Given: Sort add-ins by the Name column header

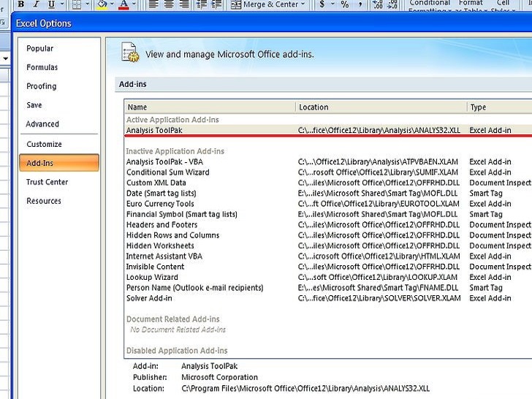Looking at the screenshot, I should click(210, 107).
